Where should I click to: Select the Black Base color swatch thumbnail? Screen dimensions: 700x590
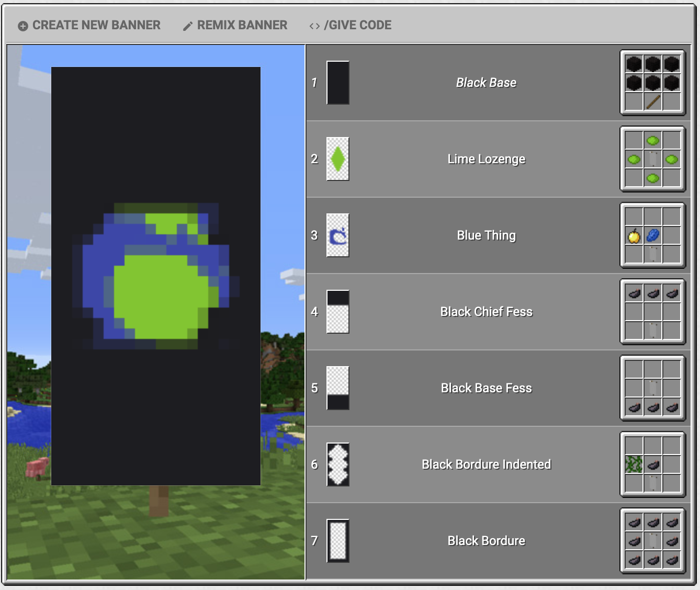tap(338, 83)
